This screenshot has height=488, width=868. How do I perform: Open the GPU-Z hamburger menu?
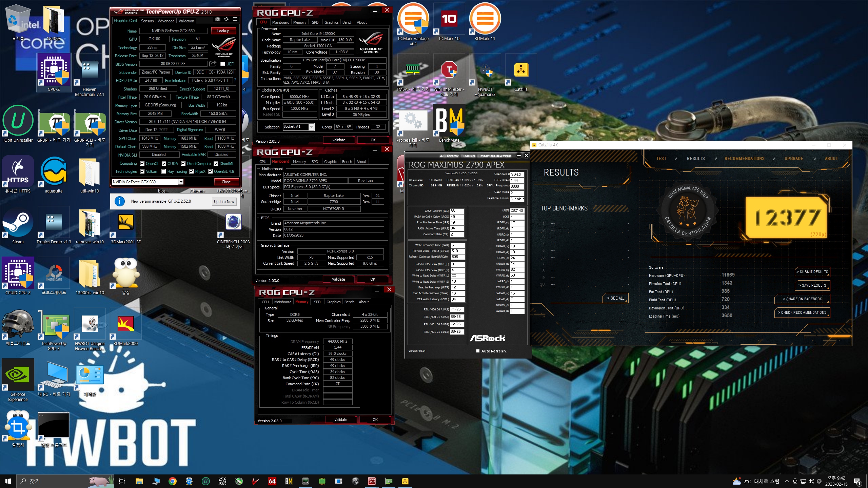[x=235, y=19]
